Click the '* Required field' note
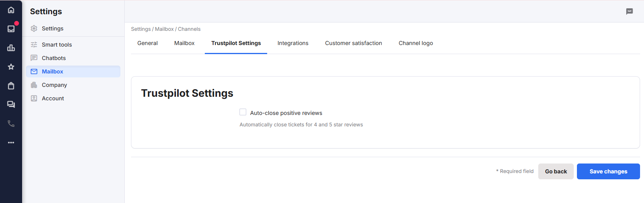 [x=515, y=171]
